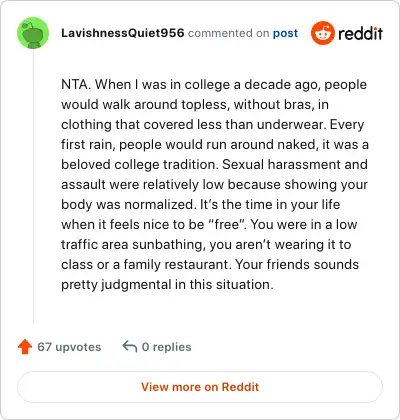
Task: Click the "0 replies" label
Action: tap(167, 347)
